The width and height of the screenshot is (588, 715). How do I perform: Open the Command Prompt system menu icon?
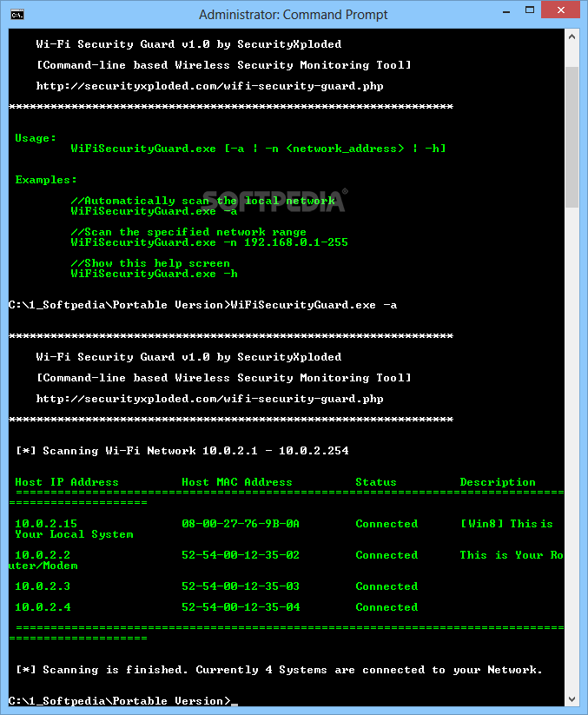point(17,15)
